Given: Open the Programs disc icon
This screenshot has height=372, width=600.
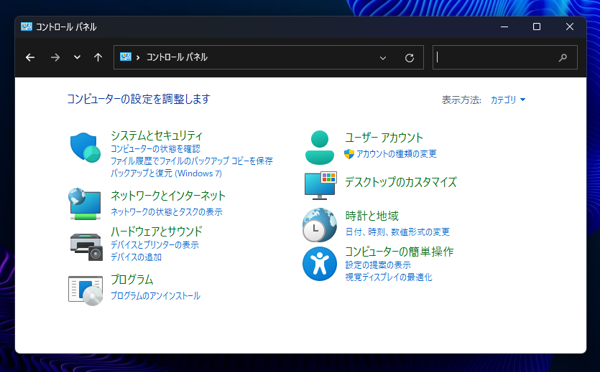Looking at the screenshot, I should coord(85,290).
